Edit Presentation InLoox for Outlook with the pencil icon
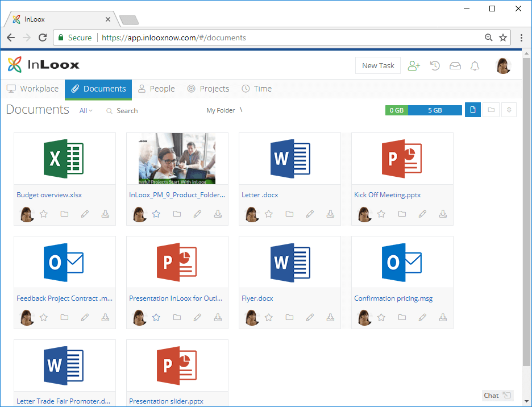This screenshot has width=532, height=407. click(x=197, y=317)
